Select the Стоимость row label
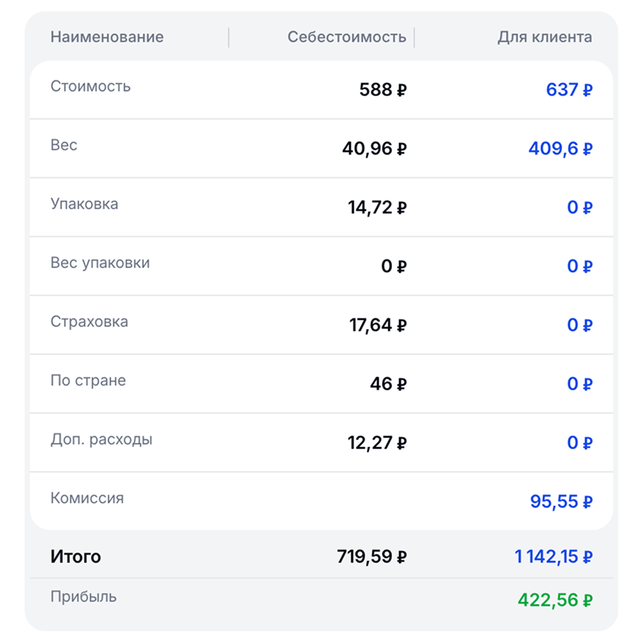Screen dimensions: 644x644 (x=90, y=86)
